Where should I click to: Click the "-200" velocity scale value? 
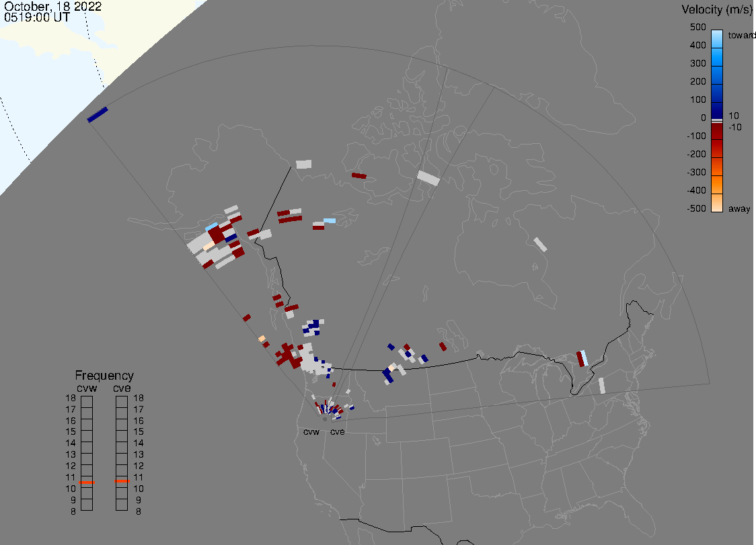pos(696,154)
